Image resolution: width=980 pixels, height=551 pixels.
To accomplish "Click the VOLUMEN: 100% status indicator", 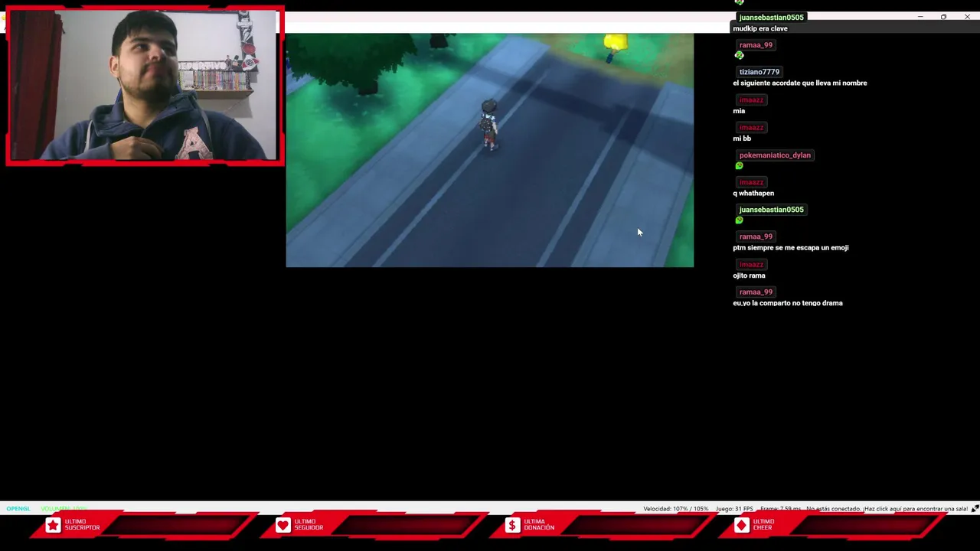I will click(x=64, y=509).
